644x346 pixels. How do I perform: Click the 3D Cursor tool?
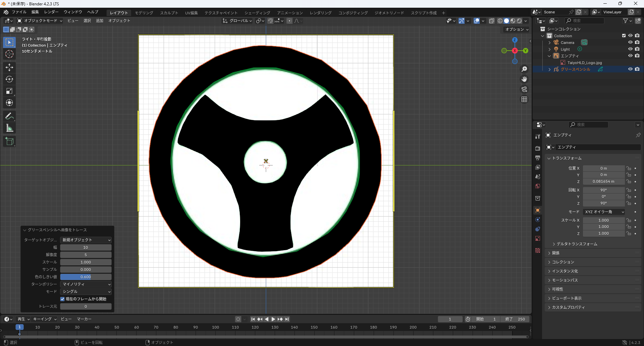tap(9, 54)
